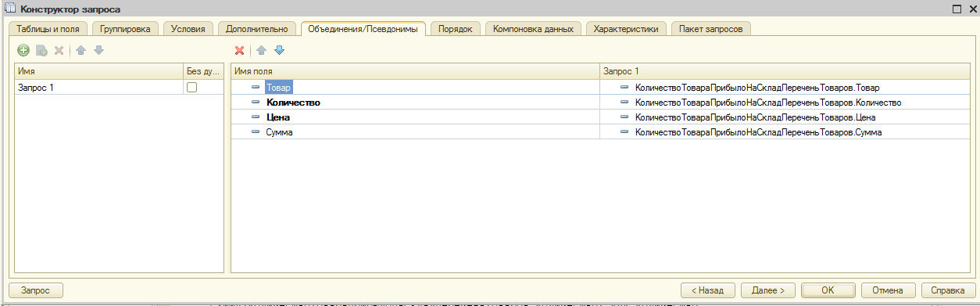The height and width of the screenshot is (306, 980).
Task: Click the Имя column header in the queries list
Action: (x=98, y=71)
